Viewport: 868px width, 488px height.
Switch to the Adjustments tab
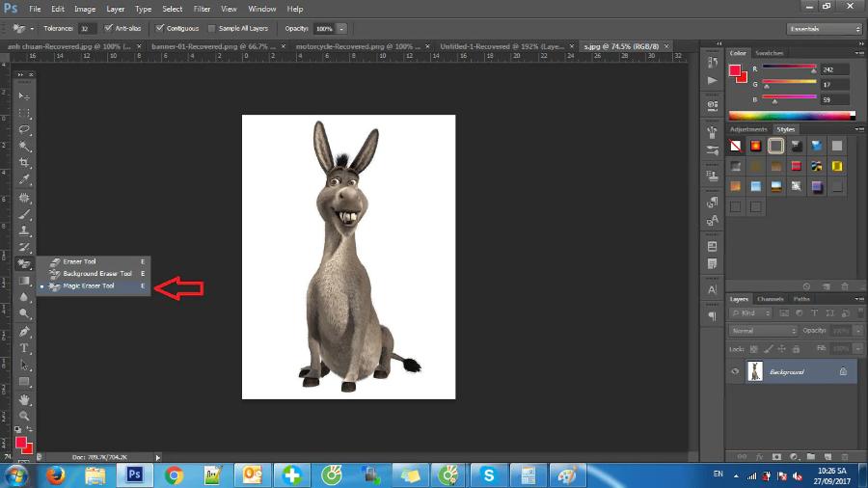point(747,129)
